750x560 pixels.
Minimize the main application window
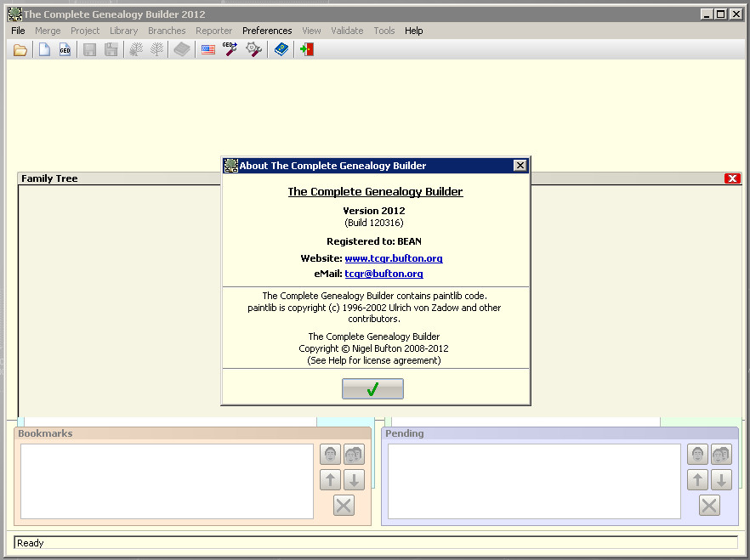click(707, 14)
